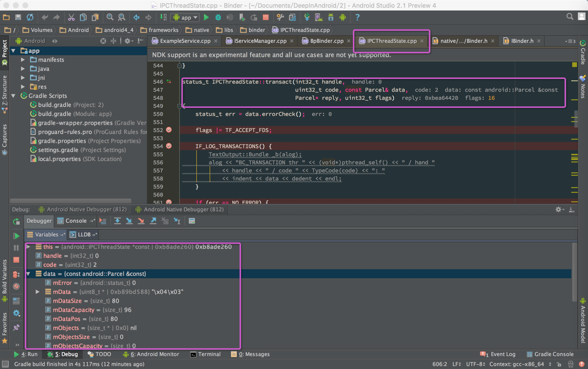Expand the 'this' variable
The width and height of the screenshot is (588, 369).
click(x=28, y=247)
